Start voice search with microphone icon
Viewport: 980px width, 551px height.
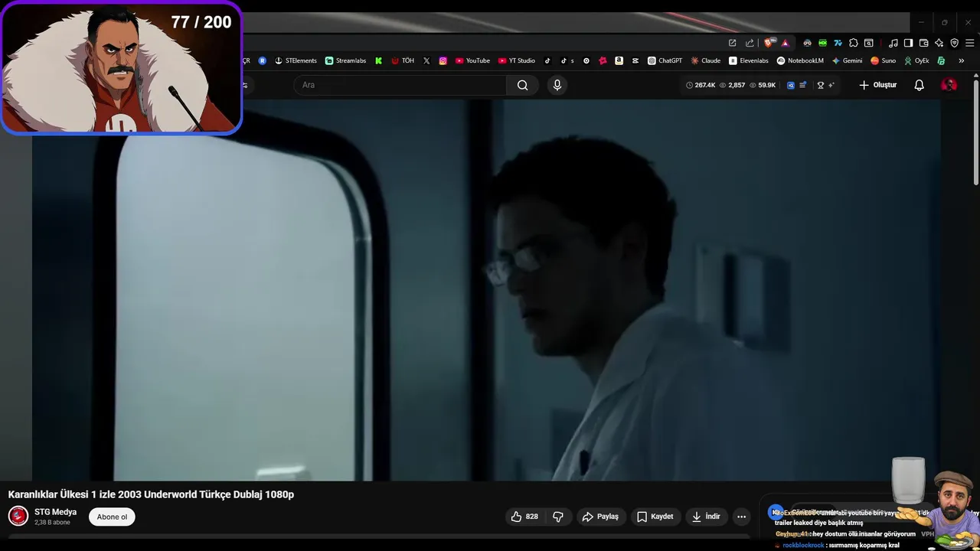pyautogui.click(x=557, y=85)
